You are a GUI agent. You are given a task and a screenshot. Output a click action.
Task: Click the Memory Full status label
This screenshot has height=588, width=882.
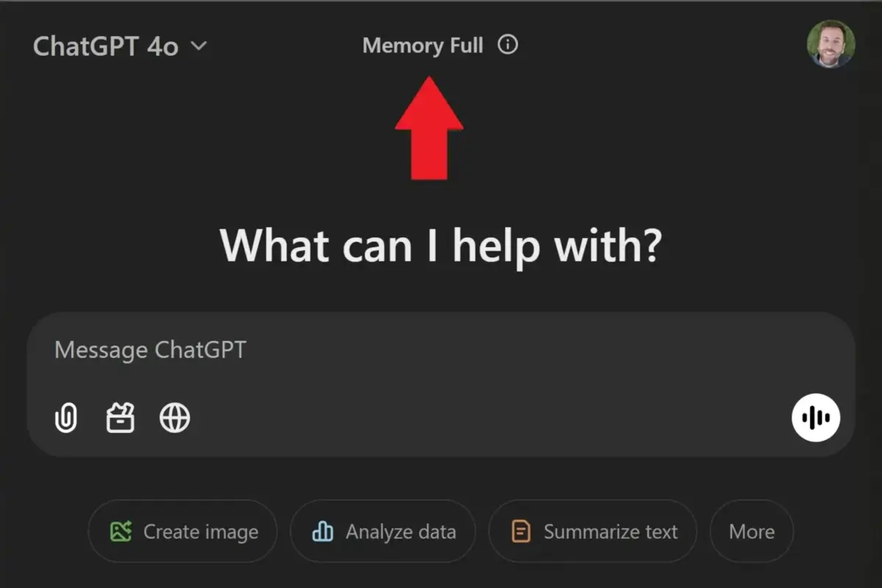point(423,46)
